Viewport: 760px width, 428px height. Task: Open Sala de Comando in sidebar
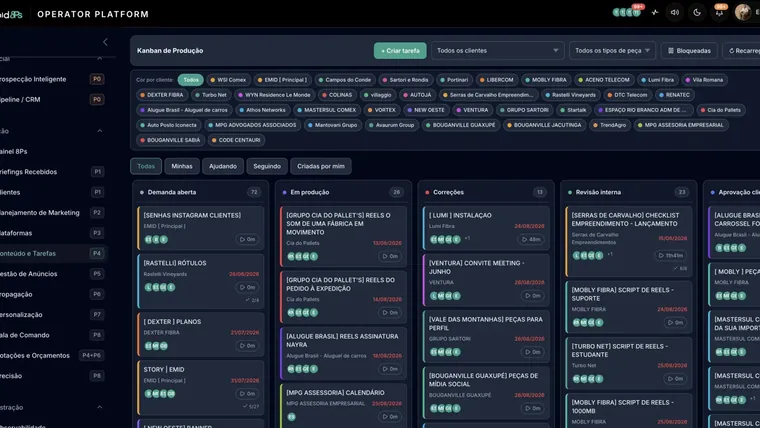pyautogui.click(x=51, y=335)
